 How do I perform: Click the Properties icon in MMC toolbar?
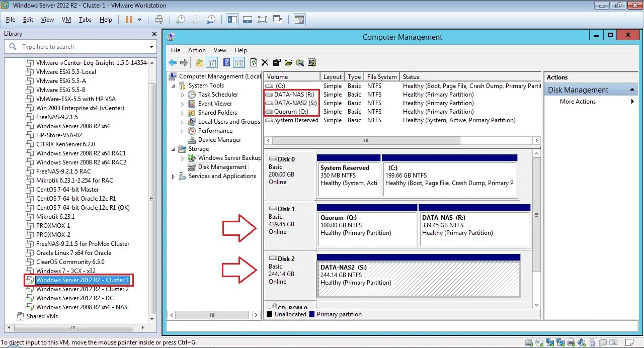pyautogui.click(x=277, y=62)
